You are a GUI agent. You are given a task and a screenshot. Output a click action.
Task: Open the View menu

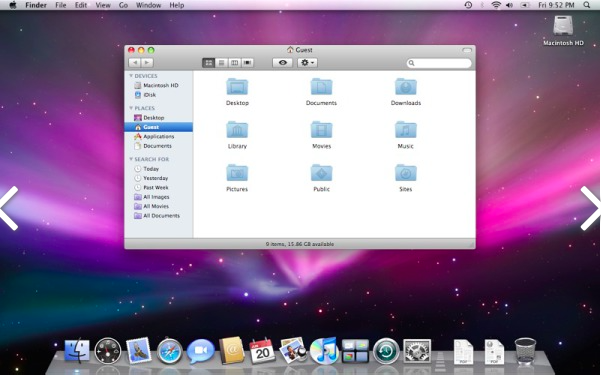103,5
